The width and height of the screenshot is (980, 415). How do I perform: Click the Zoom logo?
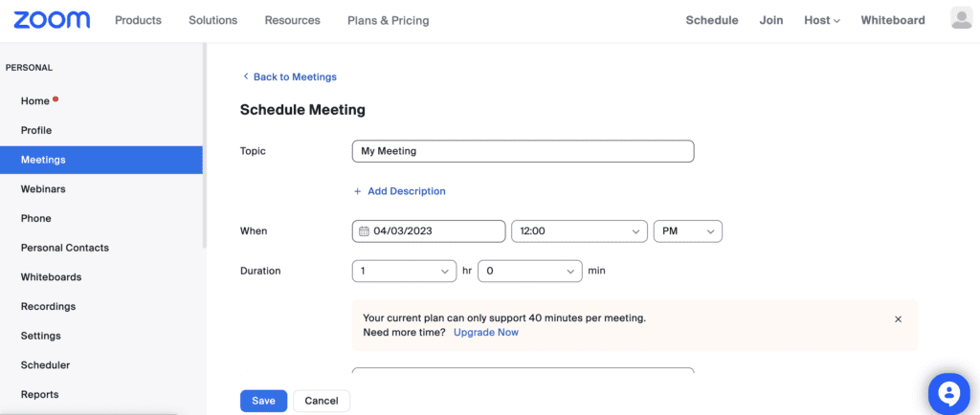tap(52, 20)
